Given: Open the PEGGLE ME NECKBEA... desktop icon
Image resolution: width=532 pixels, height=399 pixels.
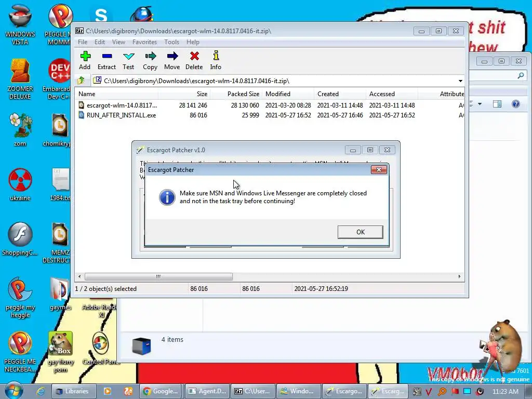Looking at the screenshot, I should [20, 352].
